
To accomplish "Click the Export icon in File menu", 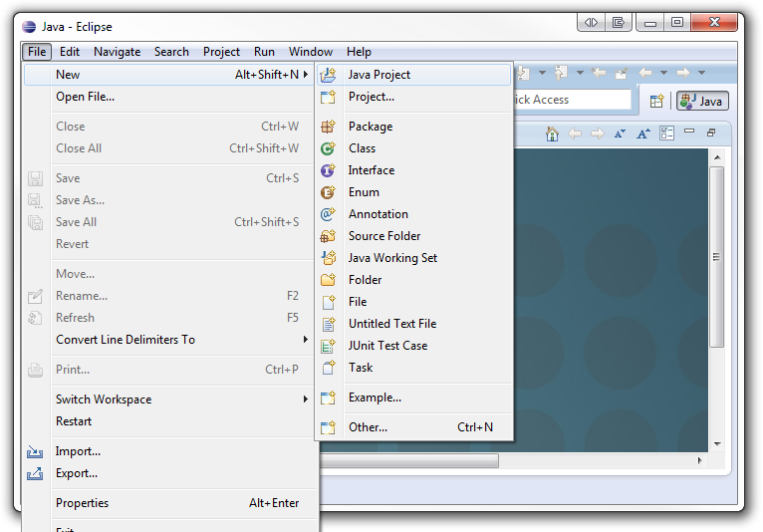I will click(35, 473).
